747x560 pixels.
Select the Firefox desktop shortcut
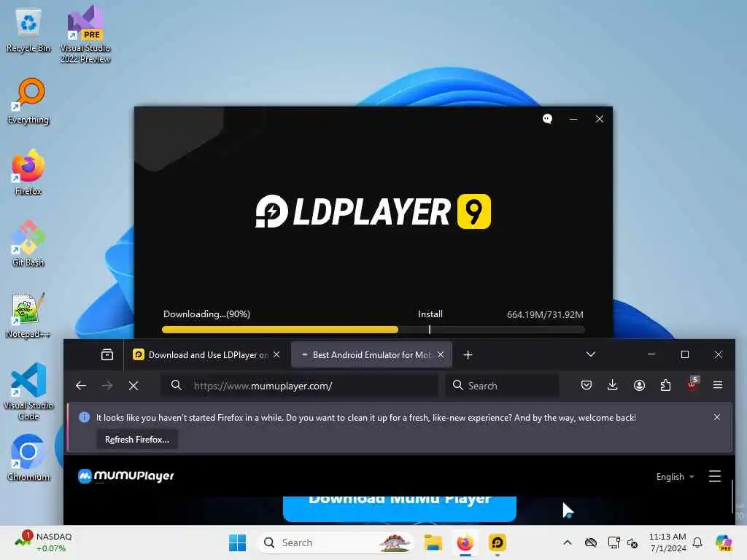tap(28, 172)
